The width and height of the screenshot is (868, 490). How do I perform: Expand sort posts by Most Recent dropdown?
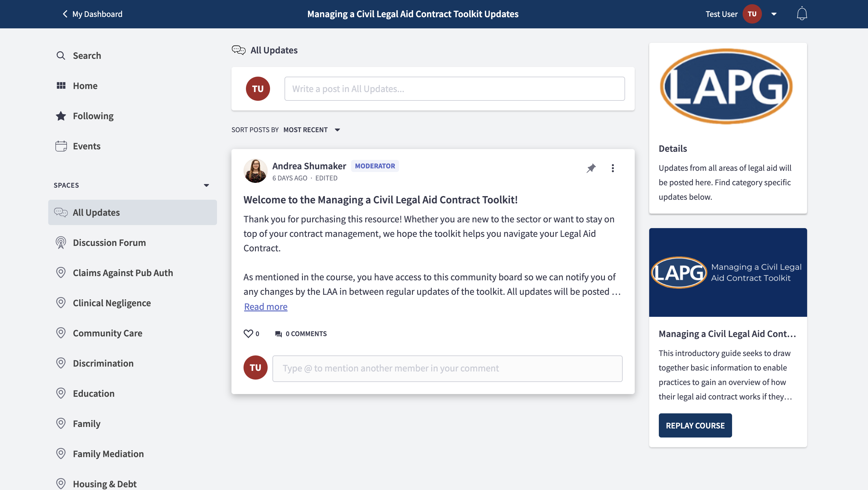point(337,130)
